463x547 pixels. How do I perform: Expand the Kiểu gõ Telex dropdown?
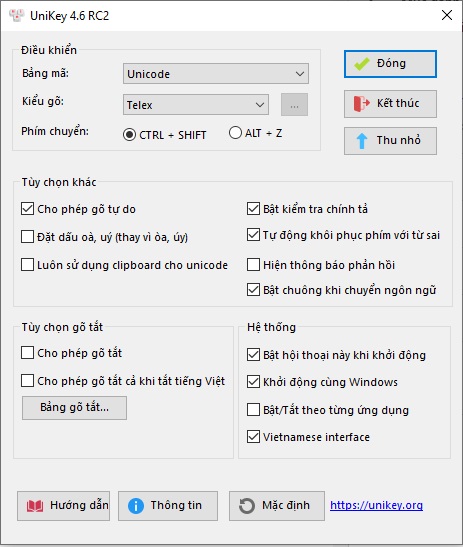pos(196,104)
